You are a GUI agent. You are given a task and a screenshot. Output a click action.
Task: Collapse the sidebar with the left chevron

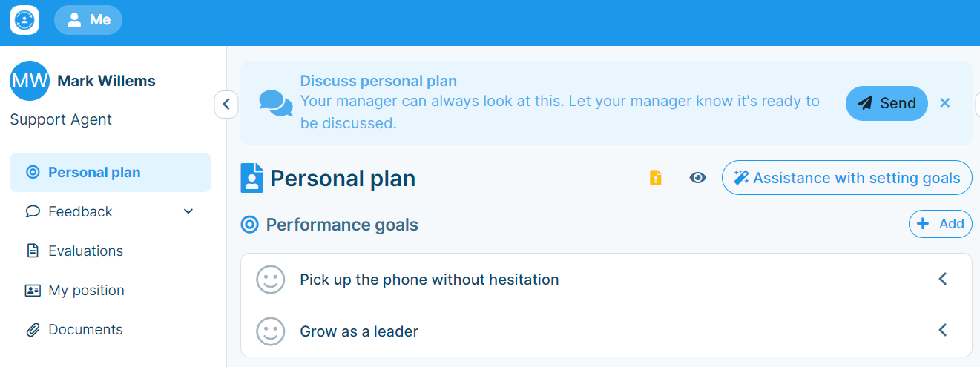(226, 104)
